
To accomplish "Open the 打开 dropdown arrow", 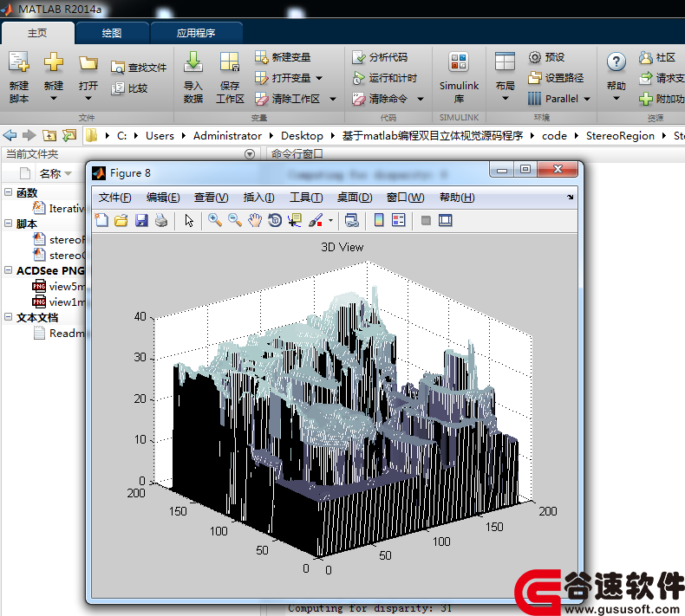I will pos(88,99).
